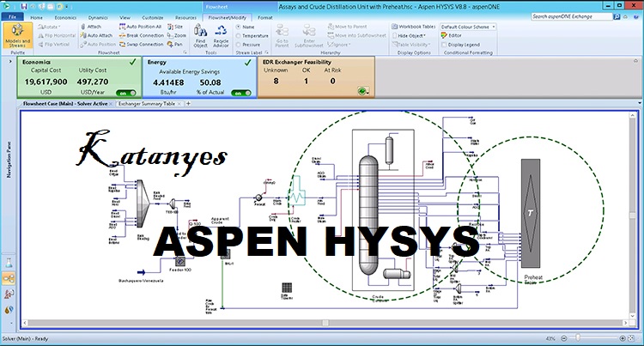Click the Economics dashboard panel title

tap(36, 62)
